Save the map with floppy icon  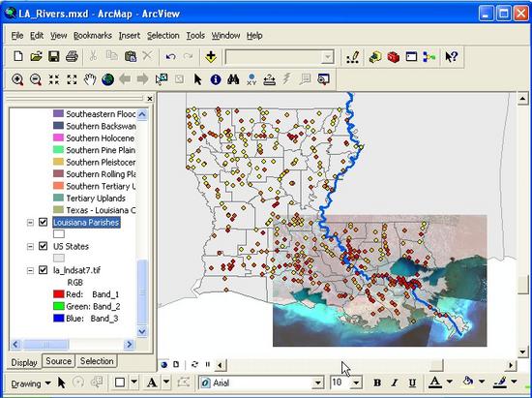(x=54, y=56)
